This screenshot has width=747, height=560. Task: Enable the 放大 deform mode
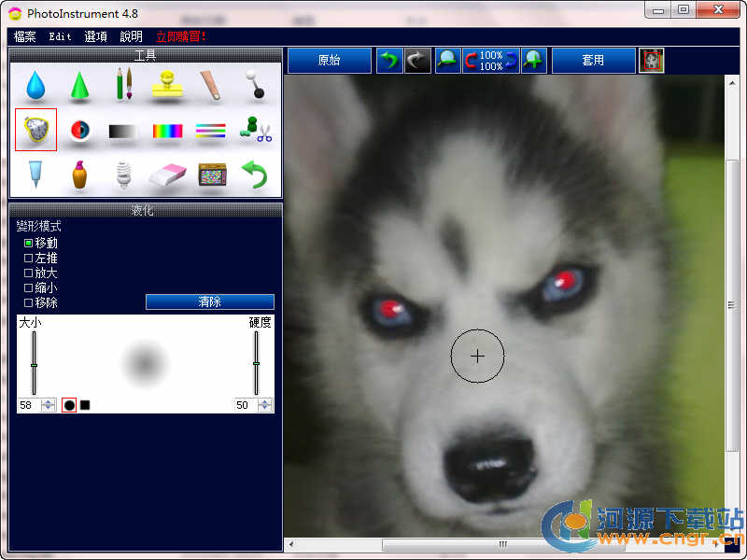(28, 273)
